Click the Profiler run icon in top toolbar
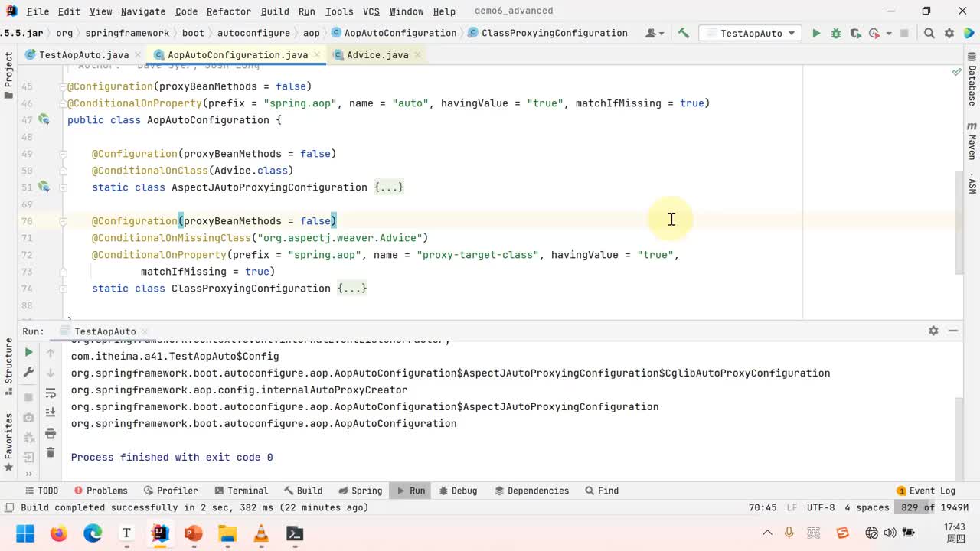980x551 pixels. (874, 33)
